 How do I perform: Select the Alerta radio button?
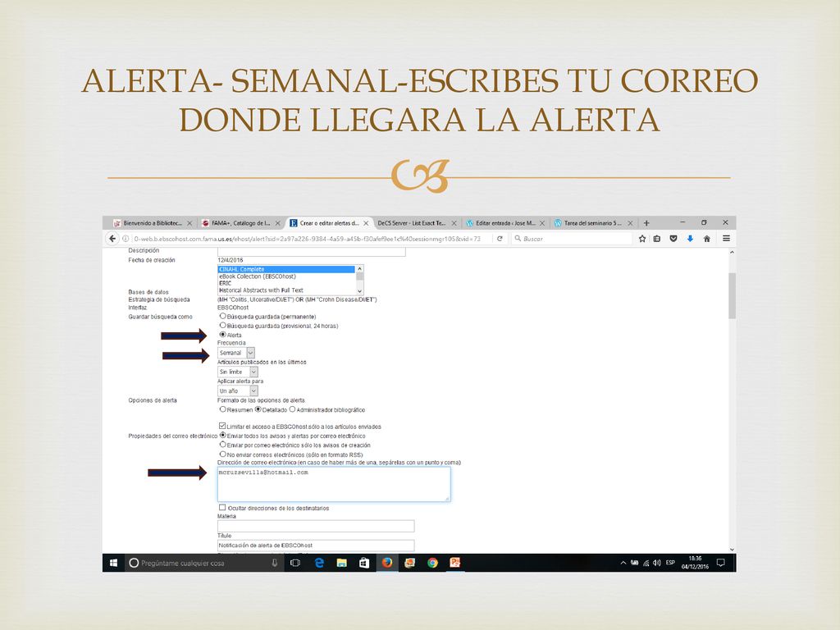(x=223, y=335)
